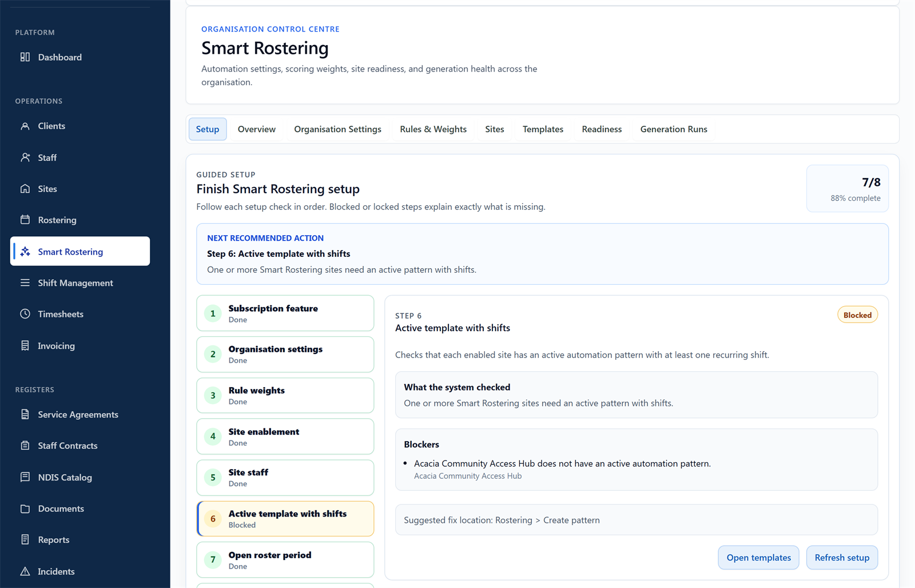This screenshot has height=588, width=915.
Task: Go to Rules & Weights tab
Action: coord(433,129)
